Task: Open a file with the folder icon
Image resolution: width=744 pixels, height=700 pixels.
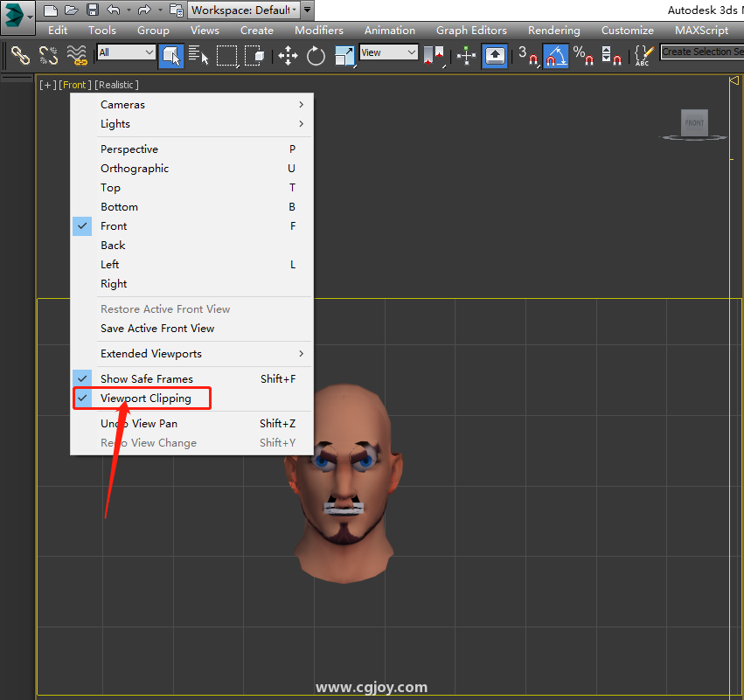Action: coord(71,10)
